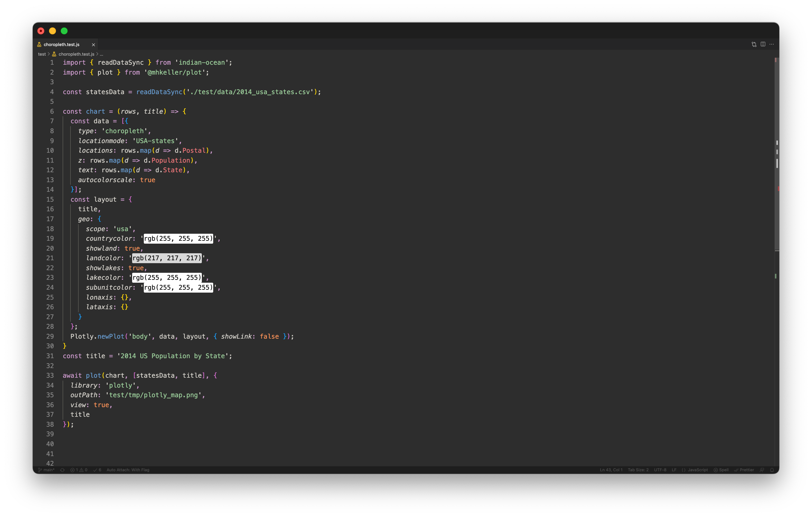
Task: Toggle Auto Attach: With Flag setting
Action: 128,470
